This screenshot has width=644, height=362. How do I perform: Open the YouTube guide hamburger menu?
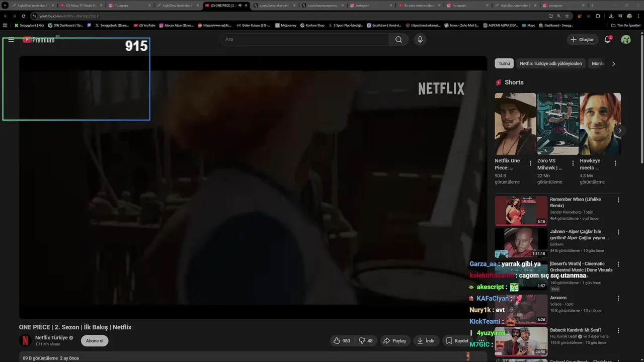11,40
